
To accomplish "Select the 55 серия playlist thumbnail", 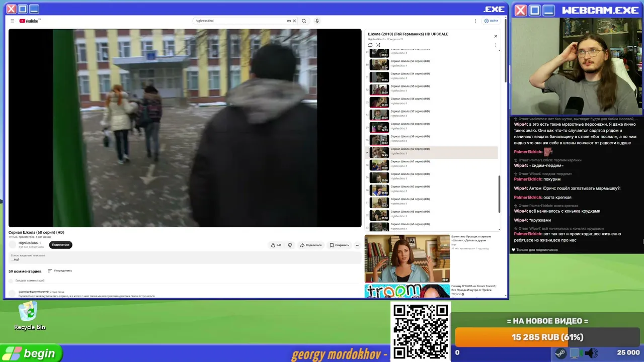I will (379, 90).
